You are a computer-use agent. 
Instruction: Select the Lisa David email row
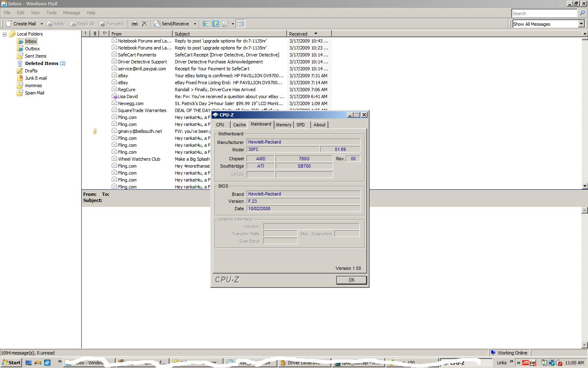(x=207, y=96)
